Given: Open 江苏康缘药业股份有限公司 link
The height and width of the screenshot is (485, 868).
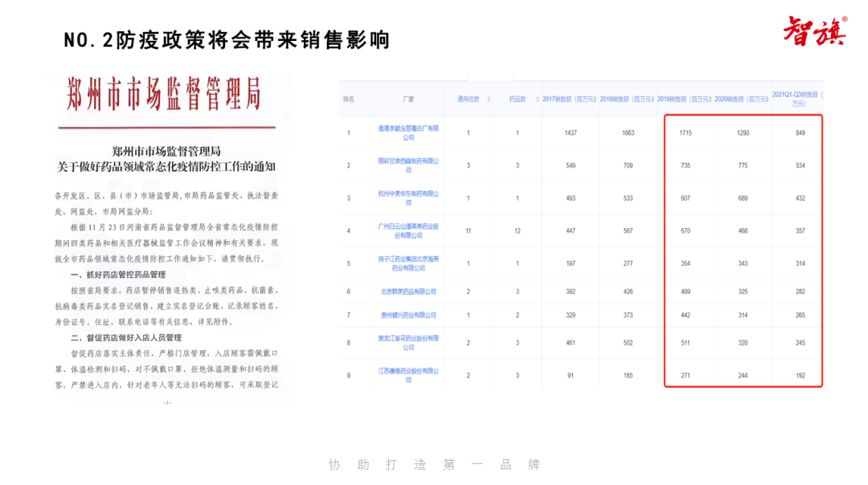Looking at the screenshot, I should [408, 375].
